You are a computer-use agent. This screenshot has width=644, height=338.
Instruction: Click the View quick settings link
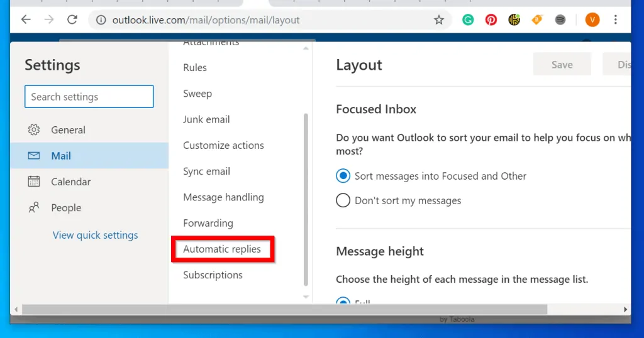(x=96, y=235)
